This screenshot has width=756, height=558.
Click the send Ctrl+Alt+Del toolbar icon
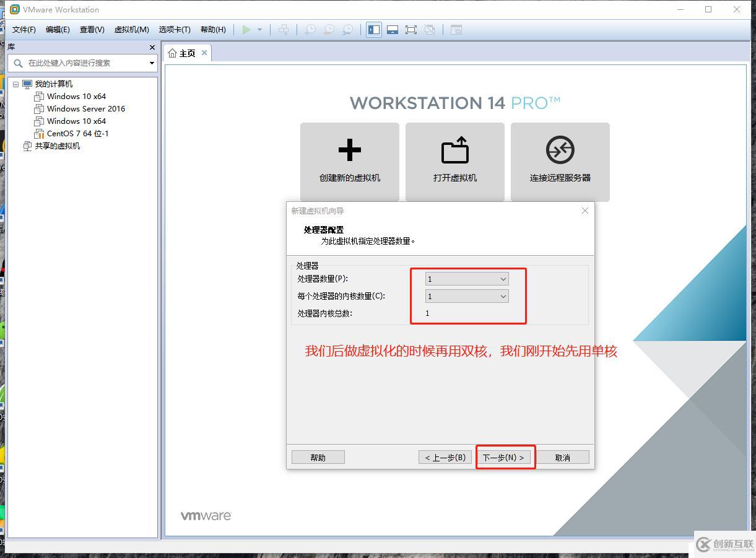[x=284, y=30]
